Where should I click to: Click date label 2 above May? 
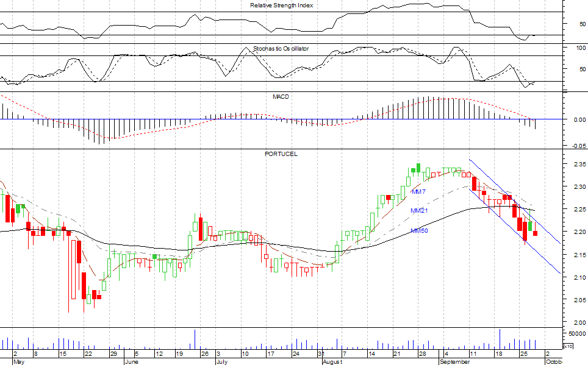point(15,354)
